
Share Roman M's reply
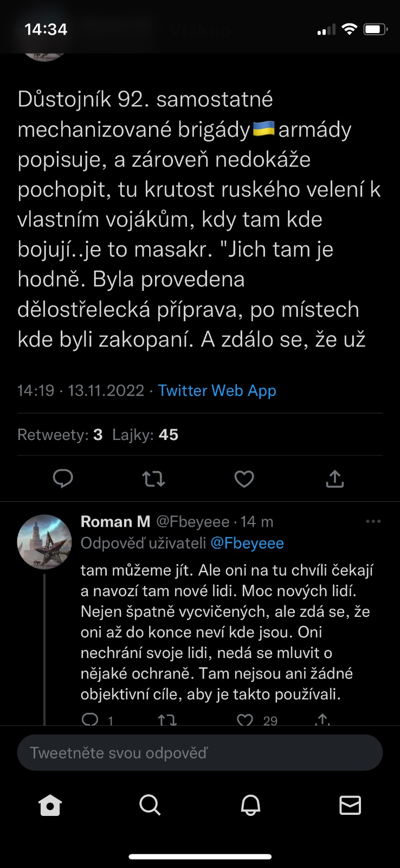(322, 719)
